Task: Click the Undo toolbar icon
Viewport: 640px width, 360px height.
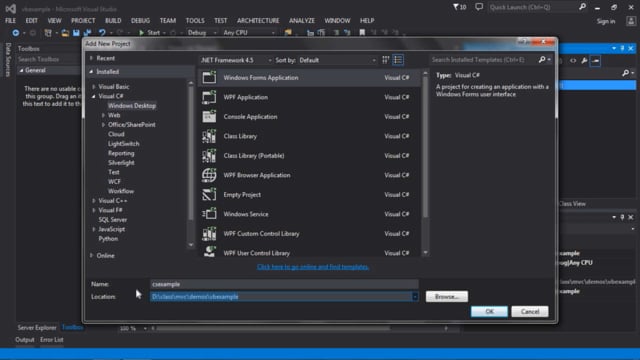Action: [102, 33]
